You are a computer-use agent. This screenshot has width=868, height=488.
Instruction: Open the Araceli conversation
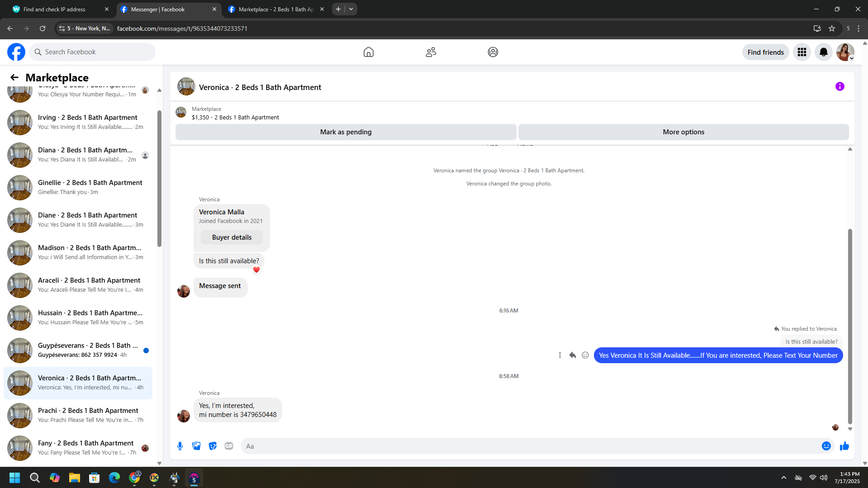click(x=78, y=285)
